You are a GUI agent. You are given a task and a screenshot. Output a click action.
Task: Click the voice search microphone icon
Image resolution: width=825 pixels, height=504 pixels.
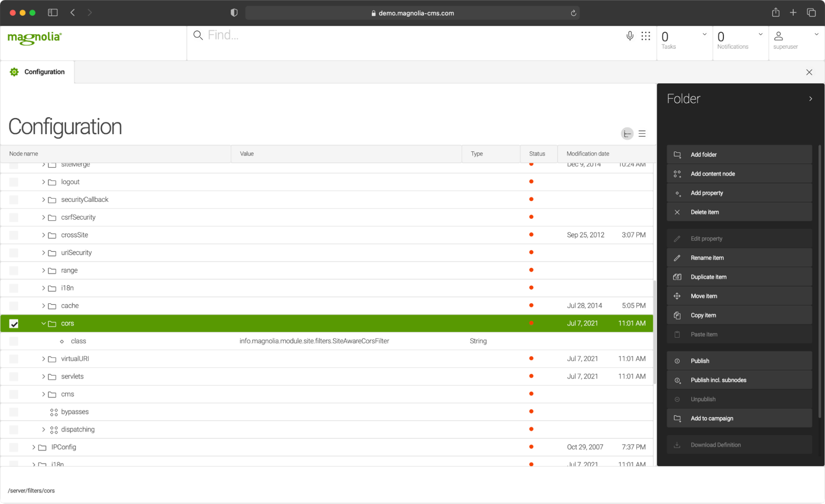point(630,36)
